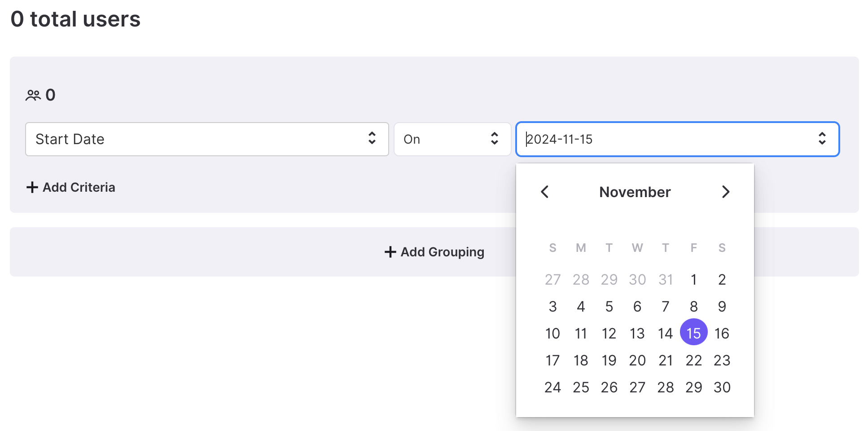Select November 18 in calendar

(x=581, y=361)
